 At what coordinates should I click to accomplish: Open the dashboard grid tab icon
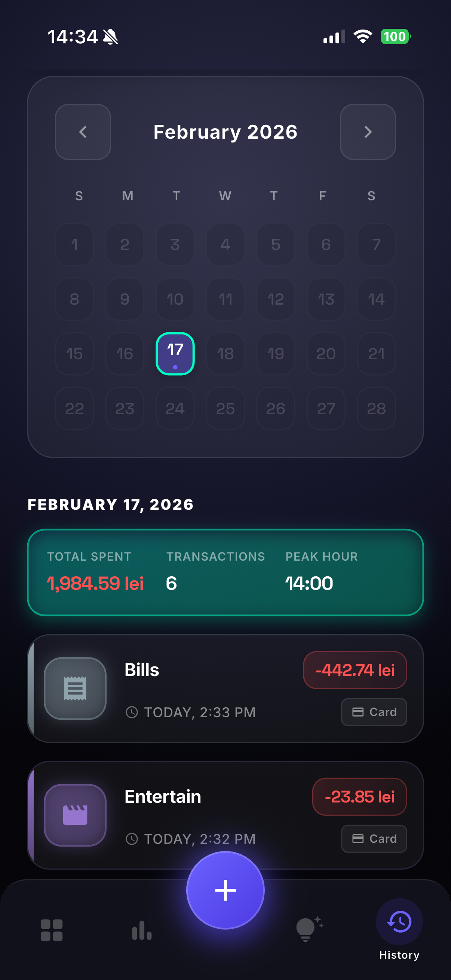(x=51, y=930)
